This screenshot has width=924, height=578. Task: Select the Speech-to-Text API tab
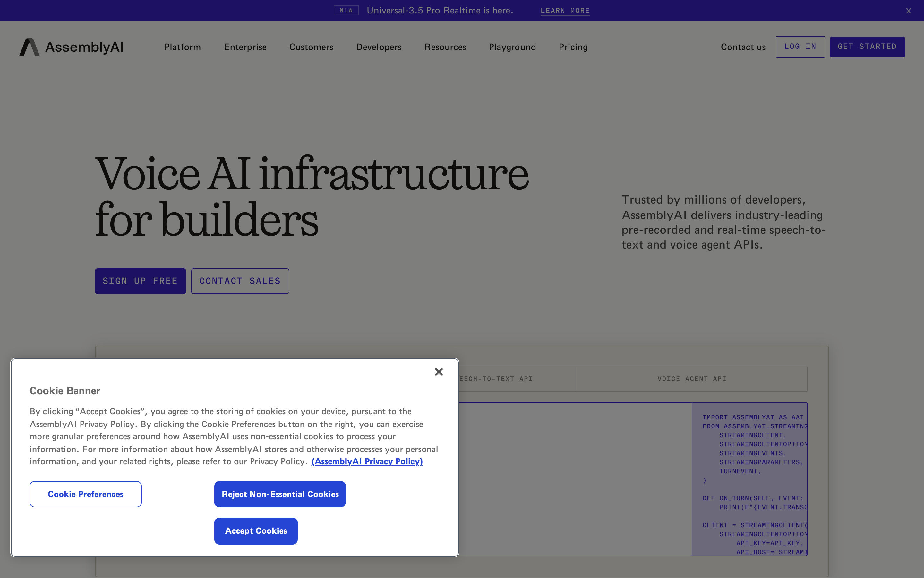pos(518,379)
